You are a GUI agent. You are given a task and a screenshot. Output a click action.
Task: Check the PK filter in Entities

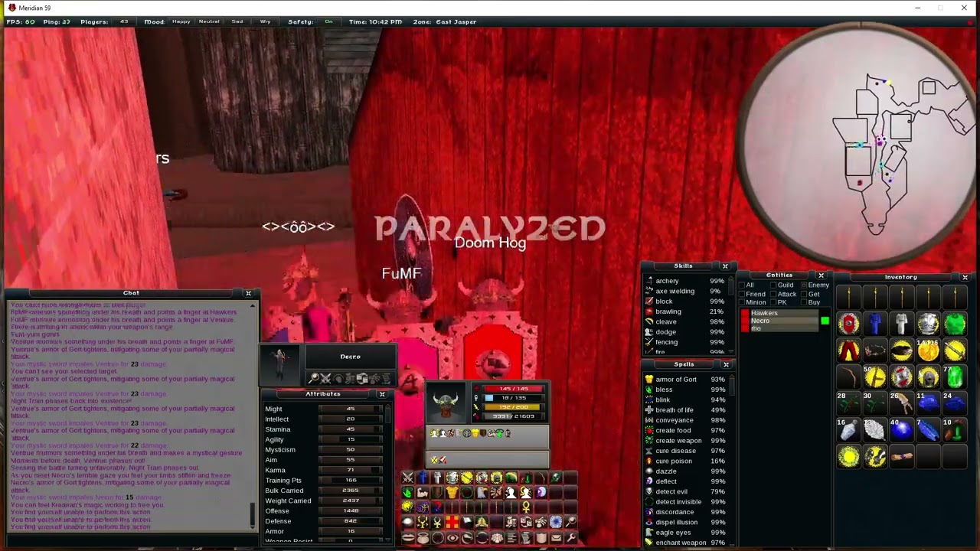tap(773, 302)
